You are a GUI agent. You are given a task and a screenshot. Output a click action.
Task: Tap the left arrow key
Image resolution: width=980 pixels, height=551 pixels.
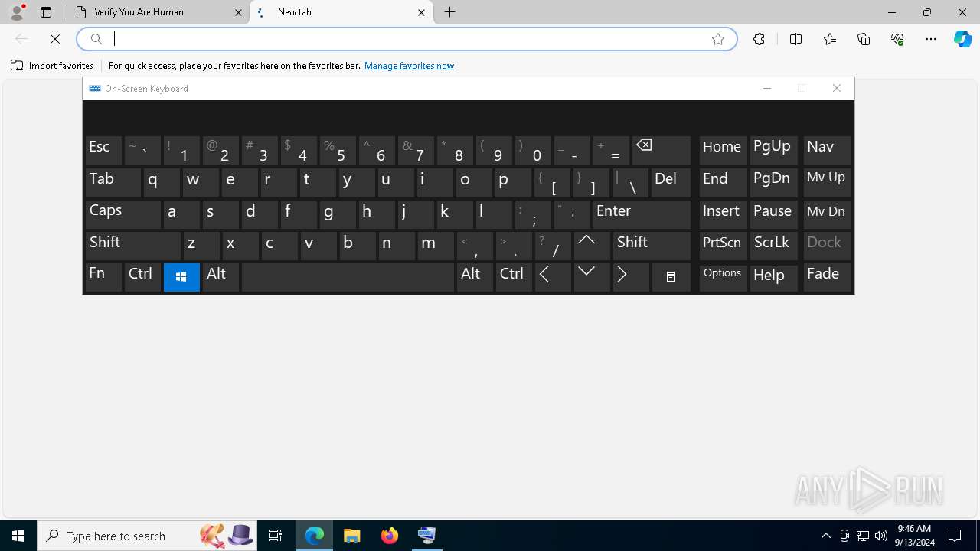pyautogui.click(x=553, y=277)
